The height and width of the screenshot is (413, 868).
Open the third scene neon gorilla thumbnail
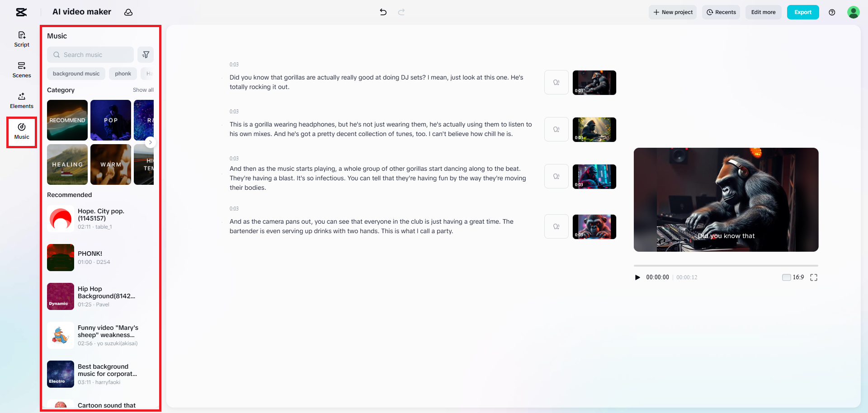click(594, 177)
